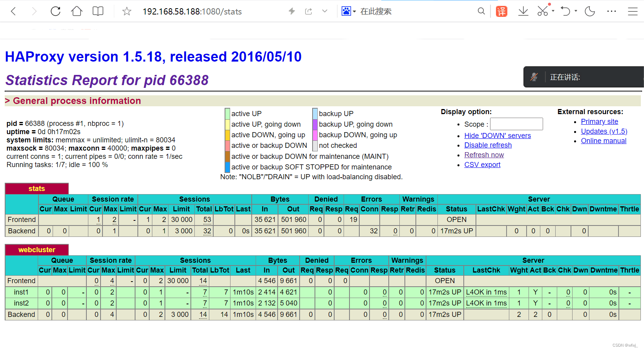The width and height of the screenshot is (644, 351).
Task: Click inst1 LastChk 'L4OK in 1ms'
Action: click(x=486, y=292)
